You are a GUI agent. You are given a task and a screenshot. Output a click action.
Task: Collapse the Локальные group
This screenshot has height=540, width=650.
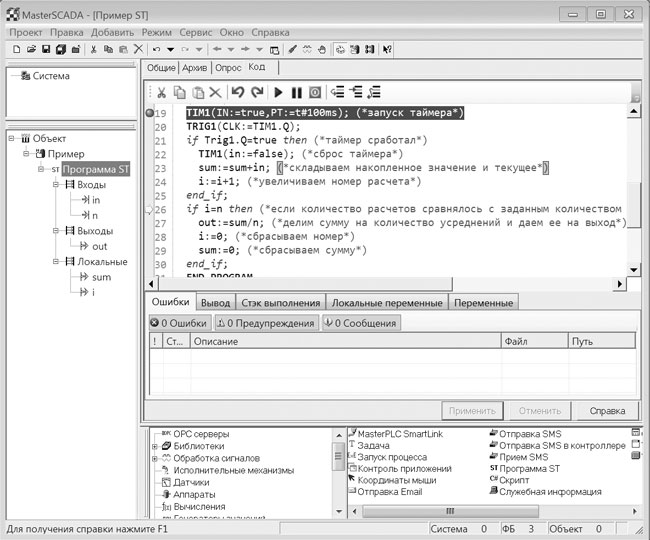56,262
